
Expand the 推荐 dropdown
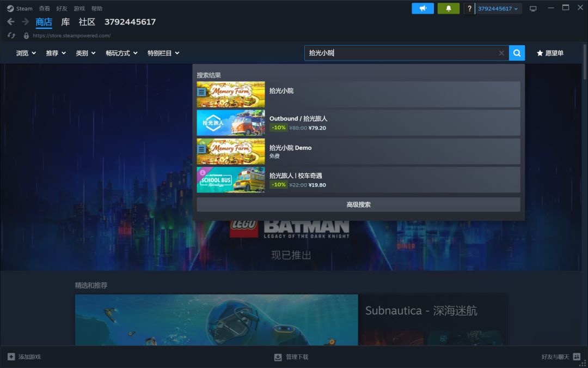pos(56,53)
